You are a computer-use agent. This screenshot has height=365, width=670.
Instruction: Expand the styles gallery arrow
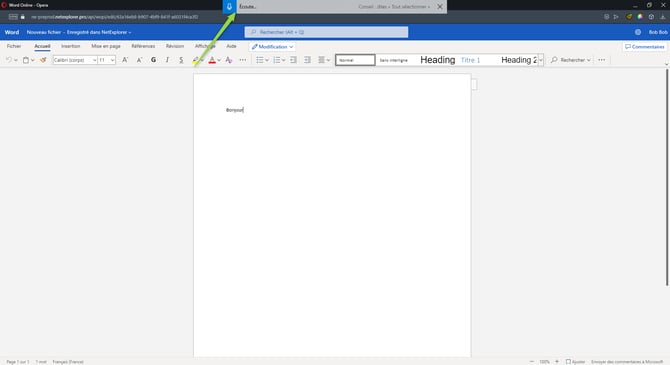point(541,60)
